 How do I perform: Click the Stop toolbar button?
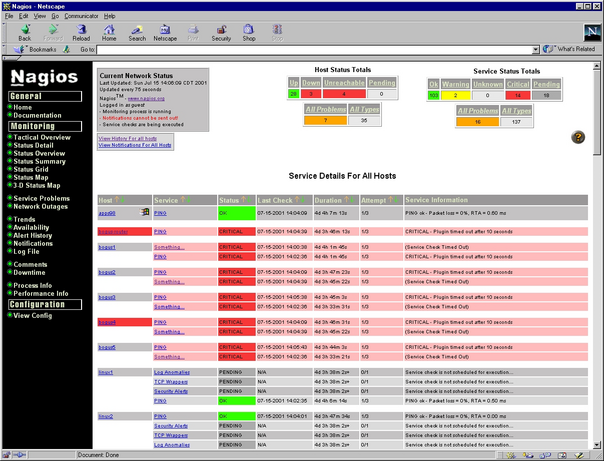click(277, 32)
